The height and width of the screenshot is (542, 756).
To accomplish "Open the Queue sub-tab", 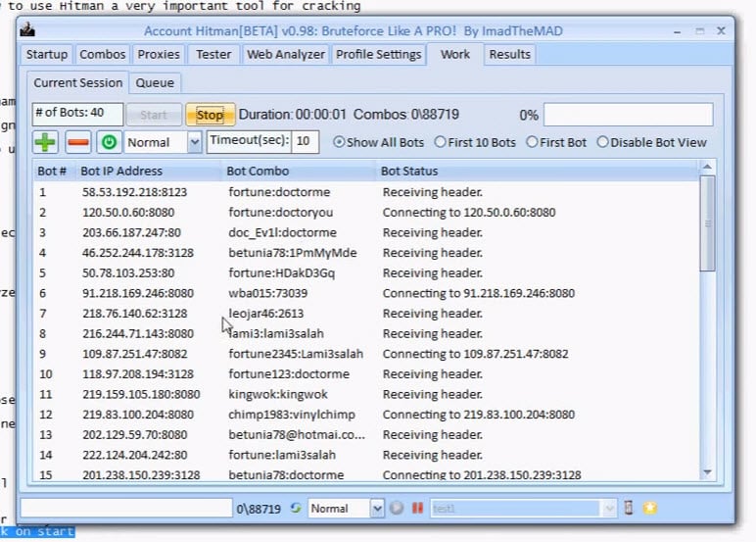I will point(155,83).
